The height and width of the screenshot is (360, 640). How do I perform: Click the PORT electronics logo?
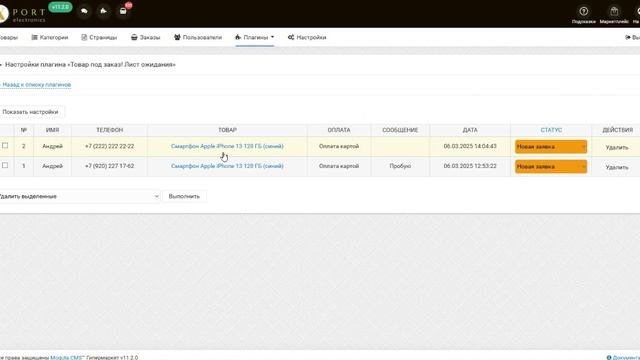[x=22, y=14]
